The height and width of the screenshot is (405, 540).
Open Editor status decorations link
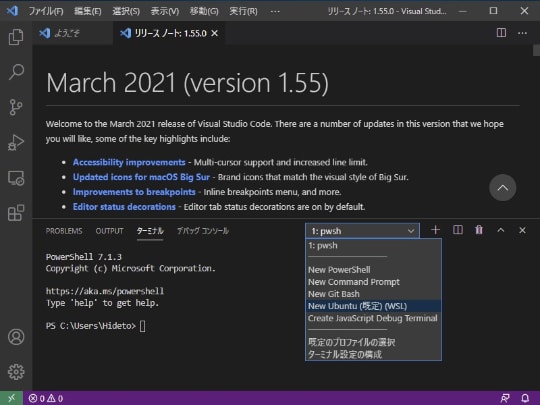pos(124,207)
